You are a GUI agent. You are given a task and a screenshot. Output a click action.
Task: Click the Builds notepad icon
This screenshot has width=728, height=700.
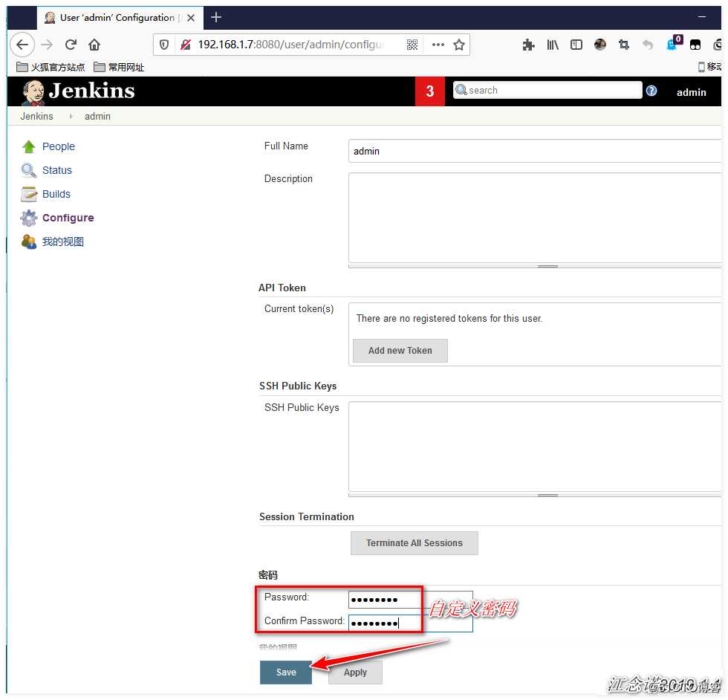tap(29, 194)
